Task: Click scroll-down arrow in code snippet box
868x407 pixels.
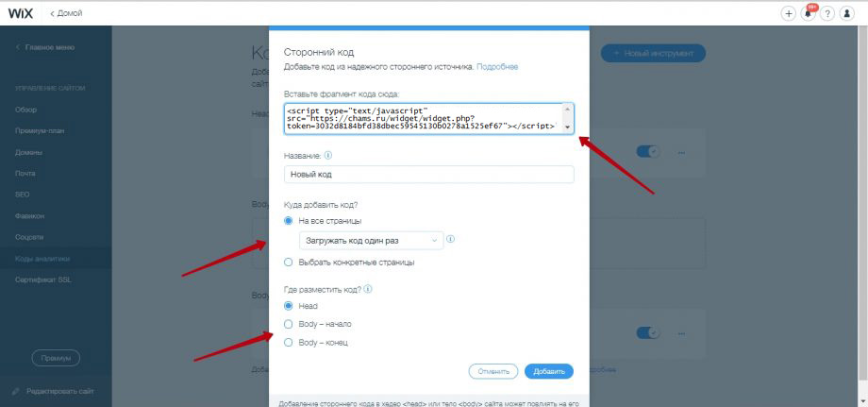Action: pos(567,127)
